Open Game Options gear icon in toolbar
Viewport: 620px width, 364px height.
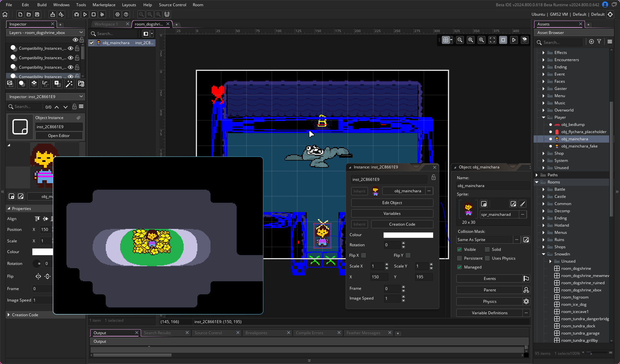click(x=118, y=14)
